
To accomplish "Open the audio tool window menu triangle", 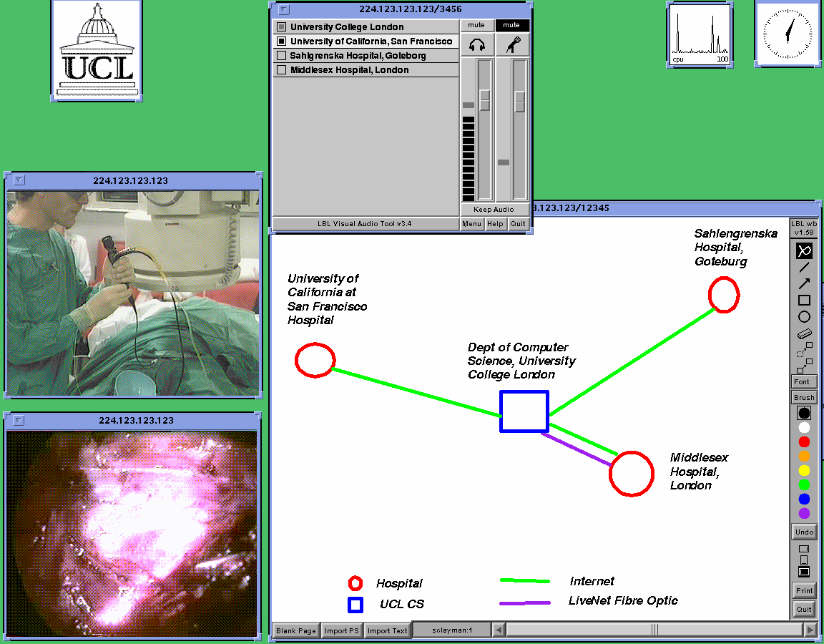I will (x=284, y=9).
